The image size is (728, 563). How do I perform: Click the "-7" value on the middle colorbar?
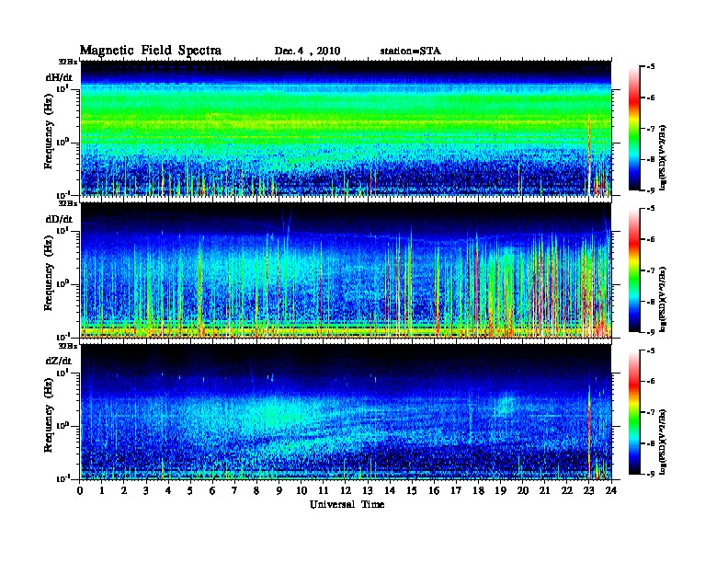point(651,270)
